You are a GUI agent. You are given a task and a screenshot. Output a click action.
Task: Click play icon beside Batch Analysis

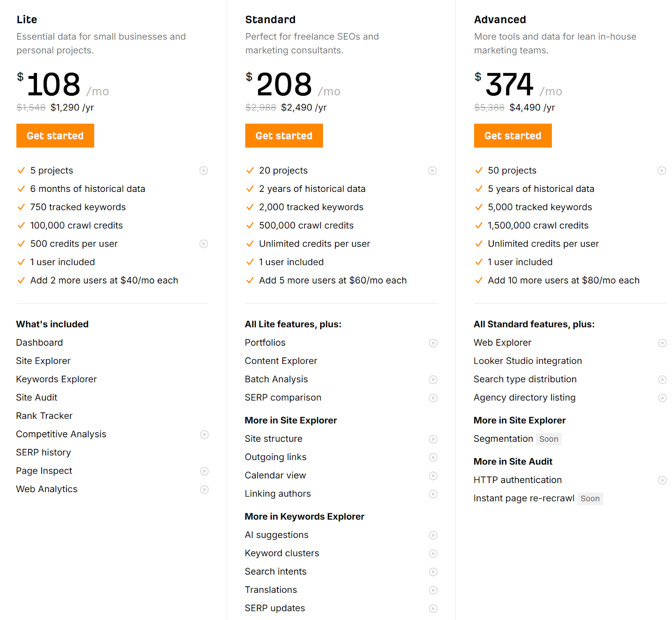pos(433,380)
